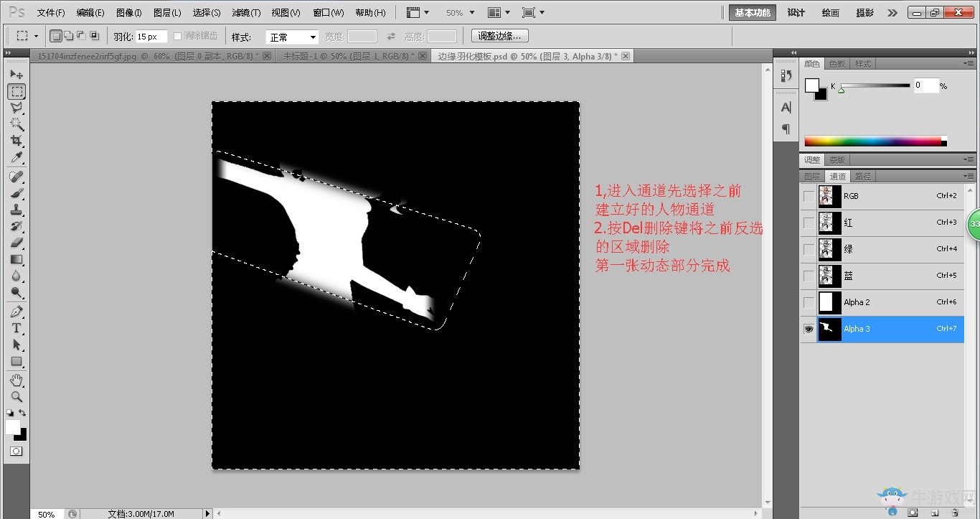Open the 样式 style dropdown
Screen dimensions: 980x519
click(x=292, y=37)
